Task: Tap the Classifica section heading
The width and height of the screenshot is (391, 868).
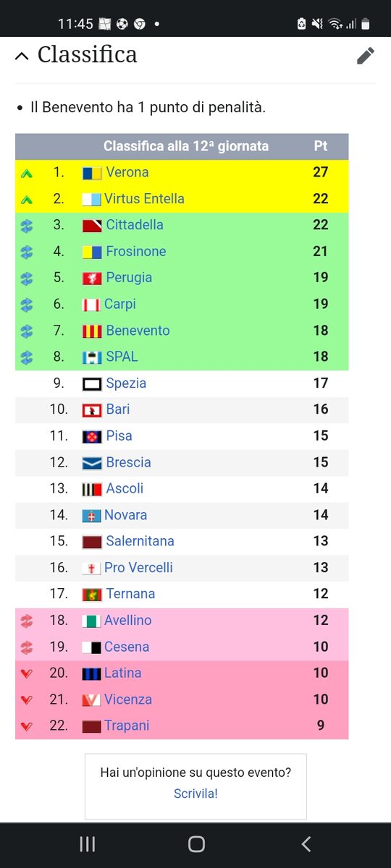Action: point(87,55)
